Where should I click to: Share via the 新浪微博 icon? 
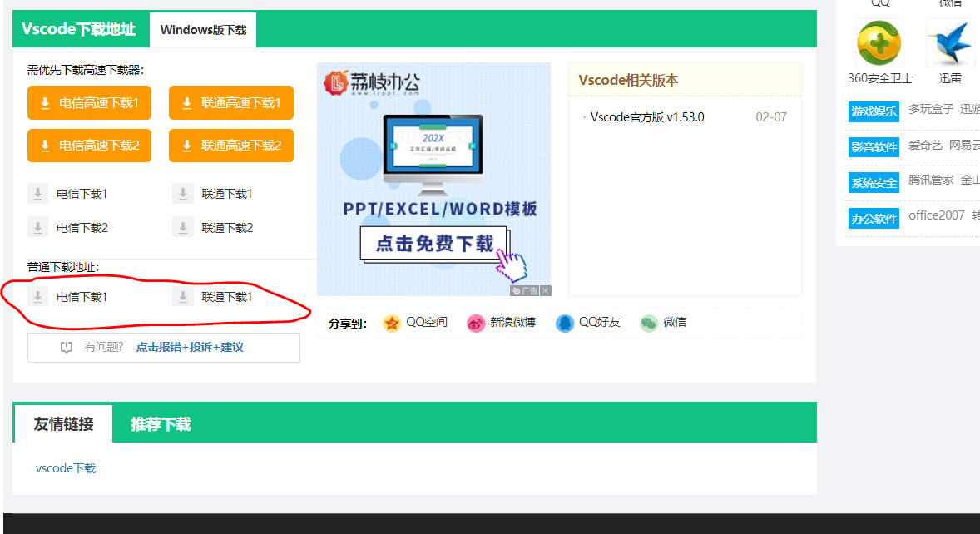tap(476, 323)
